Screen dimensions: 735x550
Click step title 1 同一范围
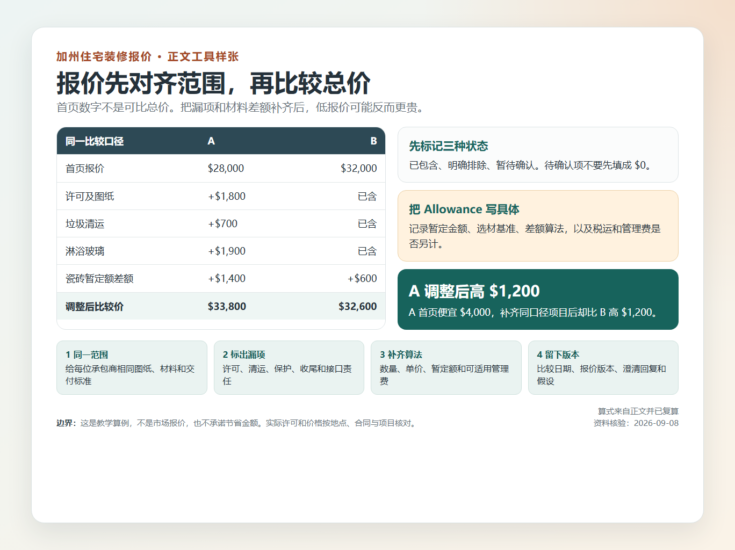coord(87,354)
